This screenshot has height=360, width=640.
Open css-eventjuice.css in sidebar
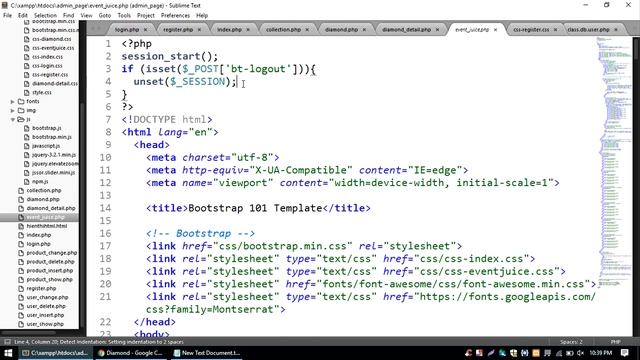53,48
